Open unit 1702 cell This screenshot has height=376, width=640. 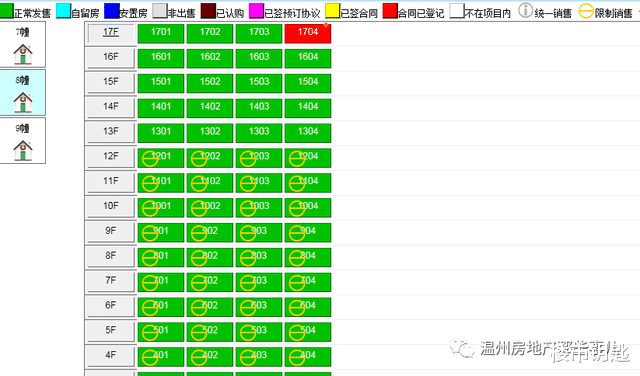[210, 33]
